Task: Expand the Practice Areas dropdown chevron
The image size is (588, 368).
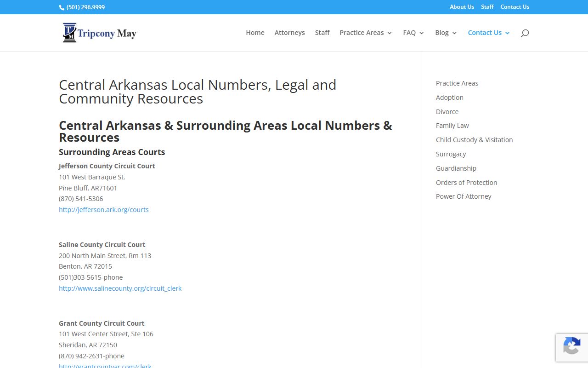Action: click(x=390, y=33)
